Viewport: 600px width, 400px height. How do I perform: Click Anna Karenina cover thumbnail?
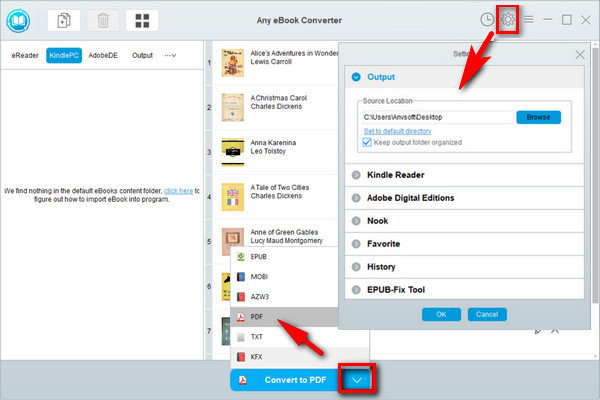[233, 152]
